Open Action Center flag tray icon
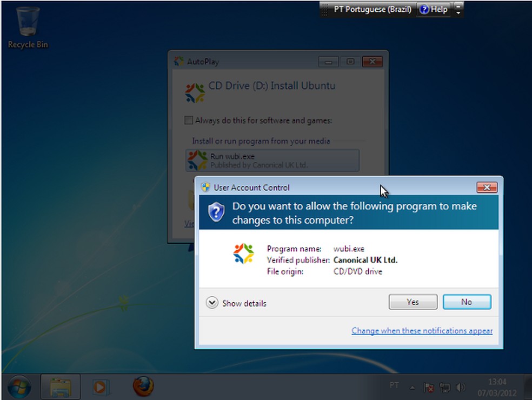Screen dimensions: 532x400 click(429, 388)
